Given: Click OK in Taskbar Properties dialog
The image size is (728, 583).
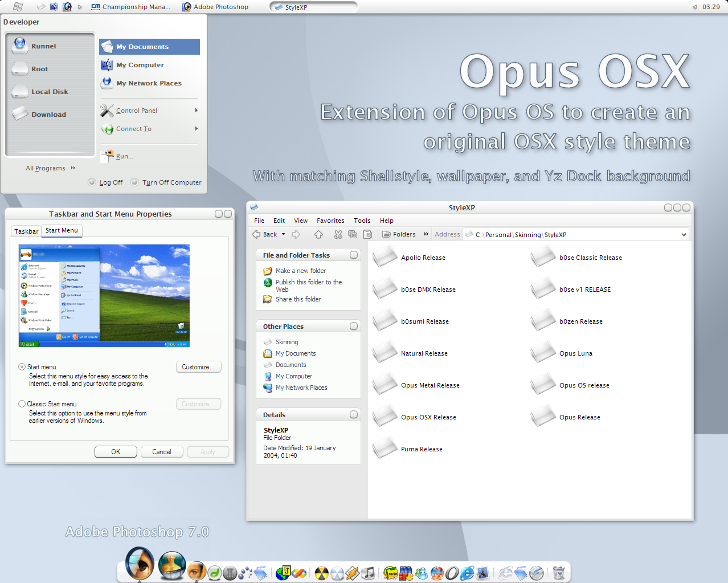Looking at the screenshot, I should [x=116, y=452].
